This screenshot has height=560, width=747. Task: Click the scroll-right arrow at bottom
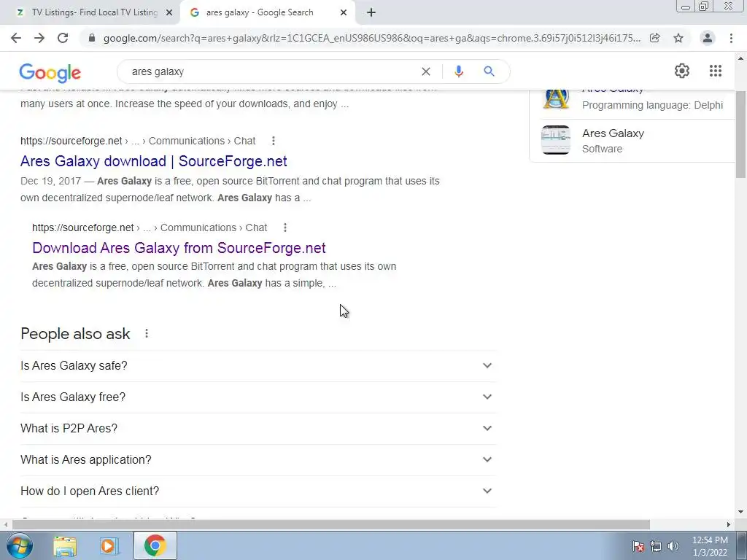click(729, 524)
